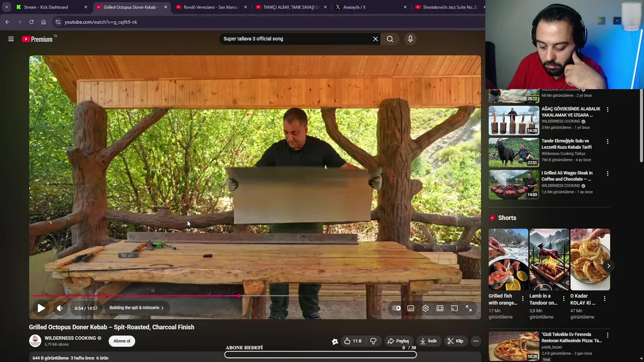Go to browser home page

[43, 22]
